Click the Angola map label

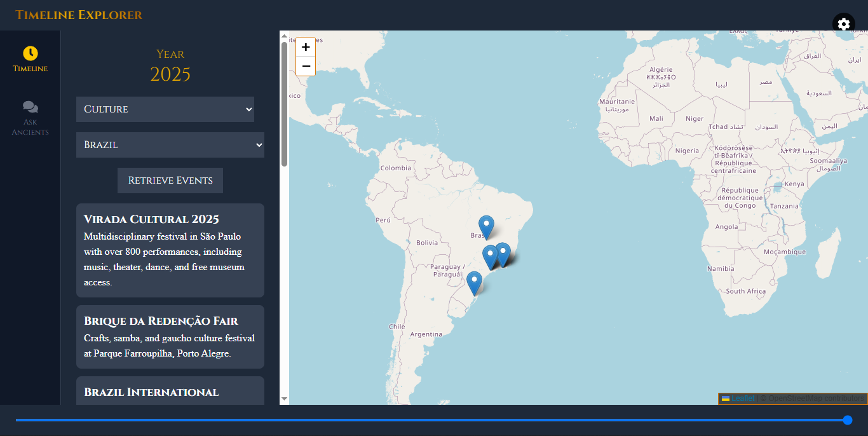[727, 227]
